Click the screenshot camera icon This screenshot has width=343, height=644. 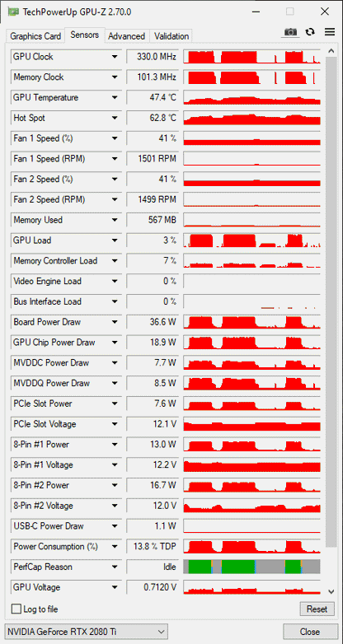291,32
